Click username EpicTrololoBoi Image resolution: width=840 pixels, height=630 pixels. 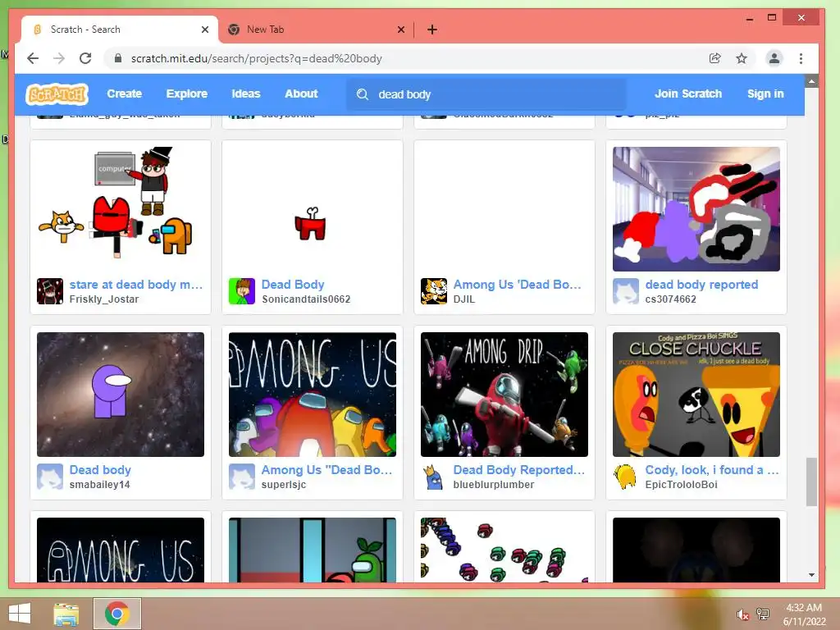tap(682, 484)
